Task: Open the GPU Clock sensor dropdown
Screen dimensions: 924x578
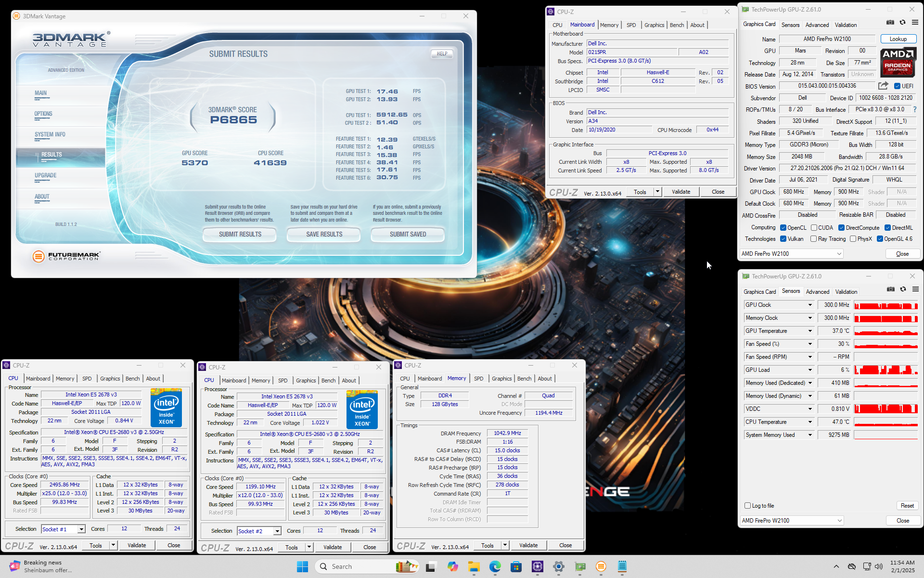Action: [810, 305]
